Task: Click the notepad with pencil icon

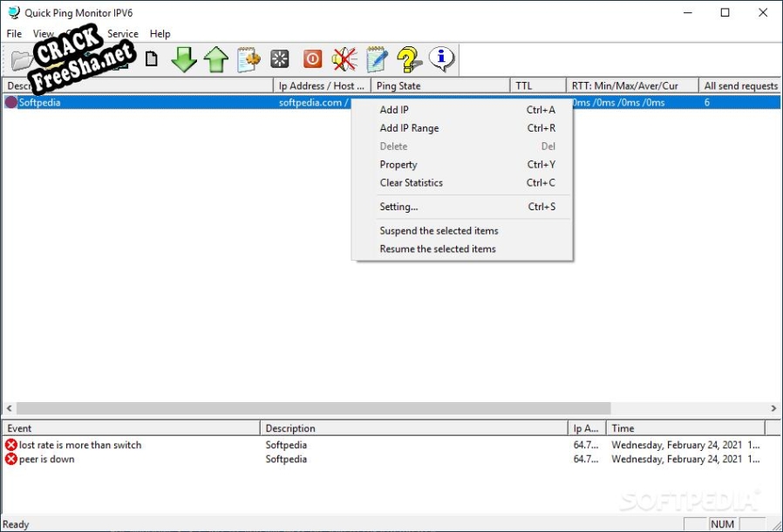Action: point(377,59)
